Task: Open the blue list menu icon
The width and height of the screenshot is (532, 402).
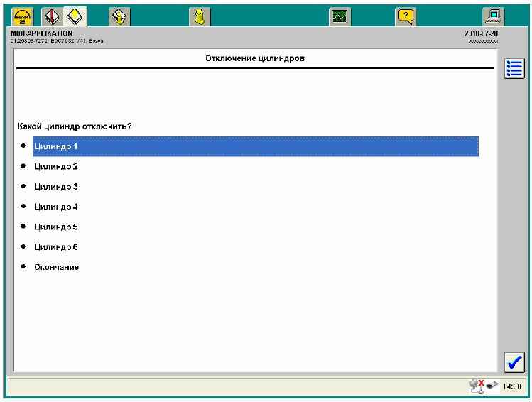Action: pos(514,69)
